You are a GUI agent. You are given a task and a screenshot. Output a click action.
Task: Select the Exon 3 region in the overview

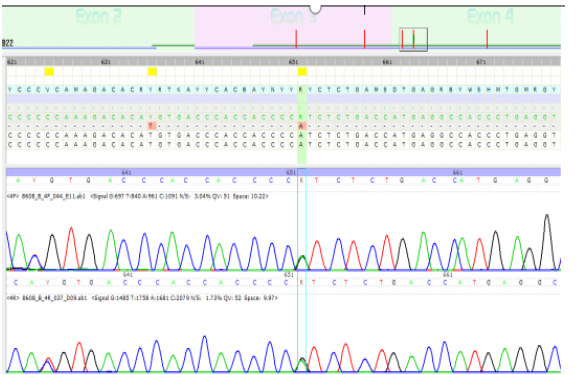293,27
